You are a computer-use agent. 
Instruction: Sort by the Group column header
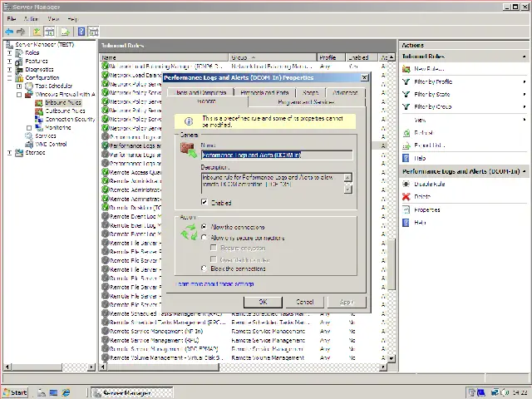point(273,57)
